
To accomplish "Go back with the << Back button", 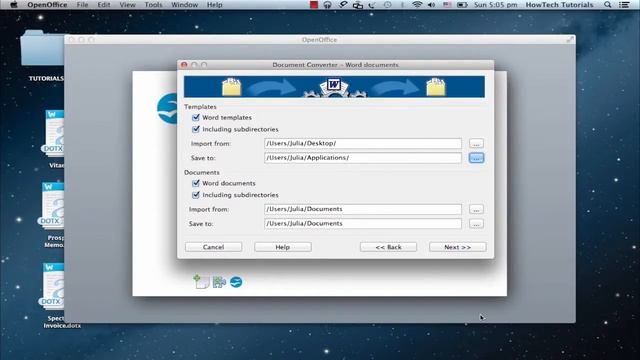I will coord(388,247).
